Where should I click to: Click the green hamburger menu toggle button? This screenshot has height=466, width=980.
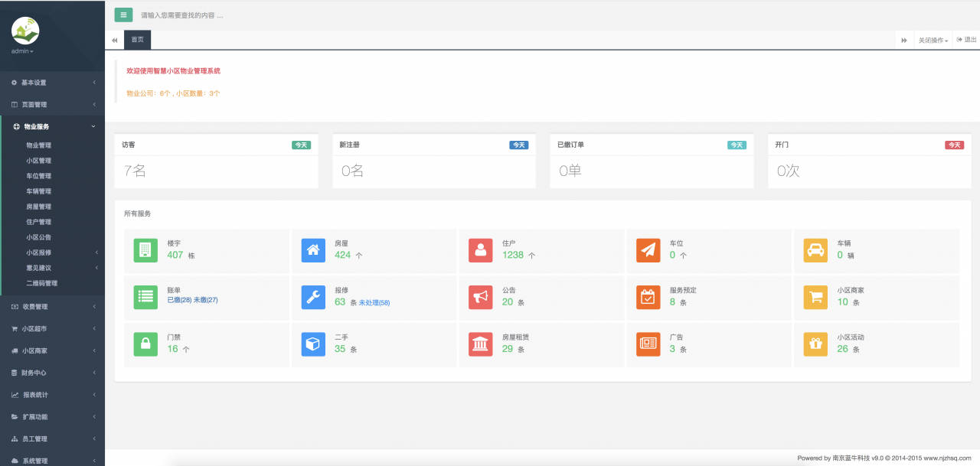click(x=123, y=15)
